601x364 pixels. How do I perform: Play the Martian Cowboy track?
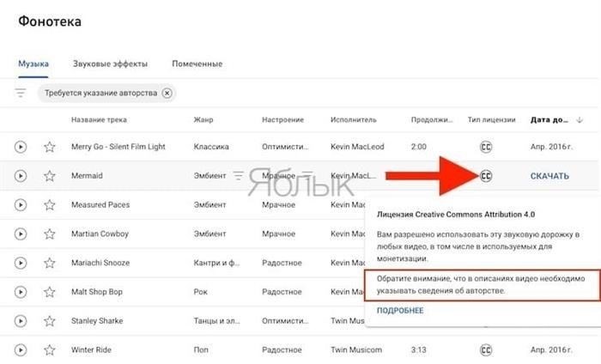[21, 234]
